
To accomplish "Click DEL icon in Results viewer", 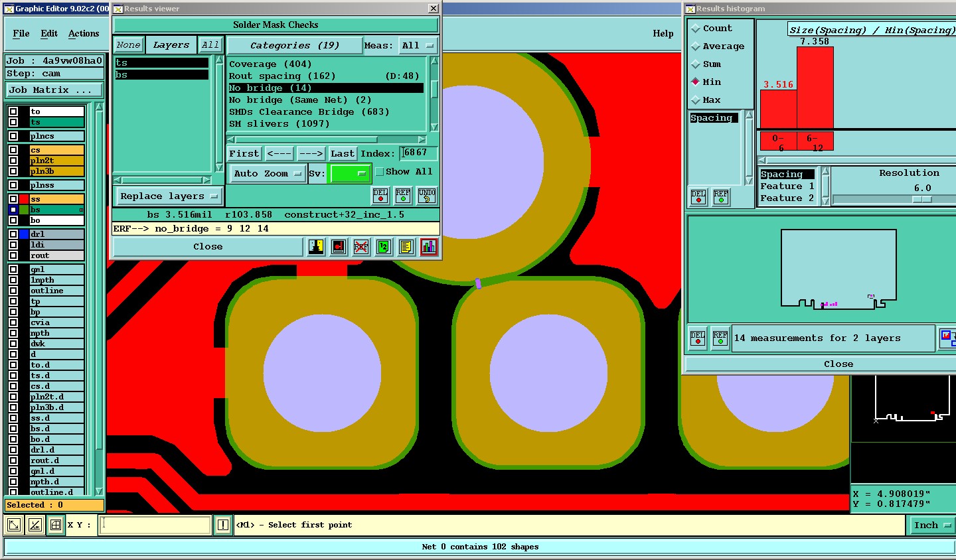I will pyautogui.click(x=380, y=196).
